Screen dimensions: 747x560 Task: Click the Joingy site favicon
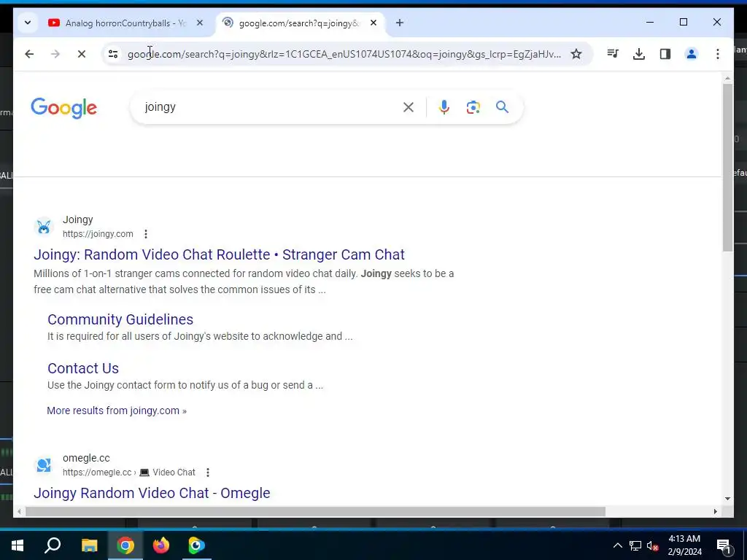[44, 227]
